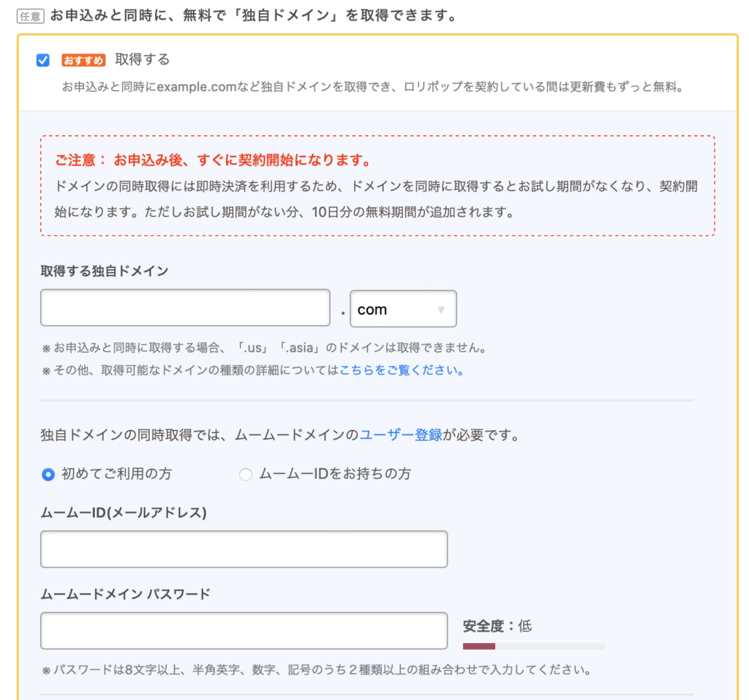Click into the ムームードメイン password field
The image size is (749, 700).
244,631
